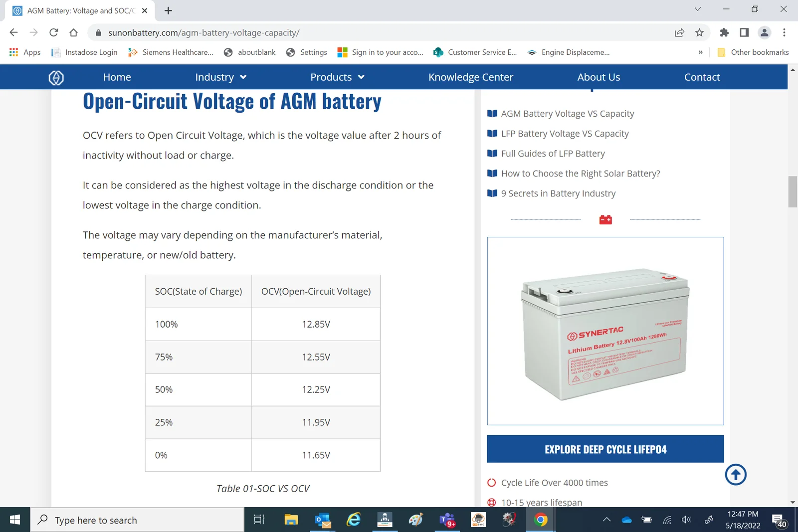Click the Explore Deep Cycle LiFePO4 button

[605, 449]
